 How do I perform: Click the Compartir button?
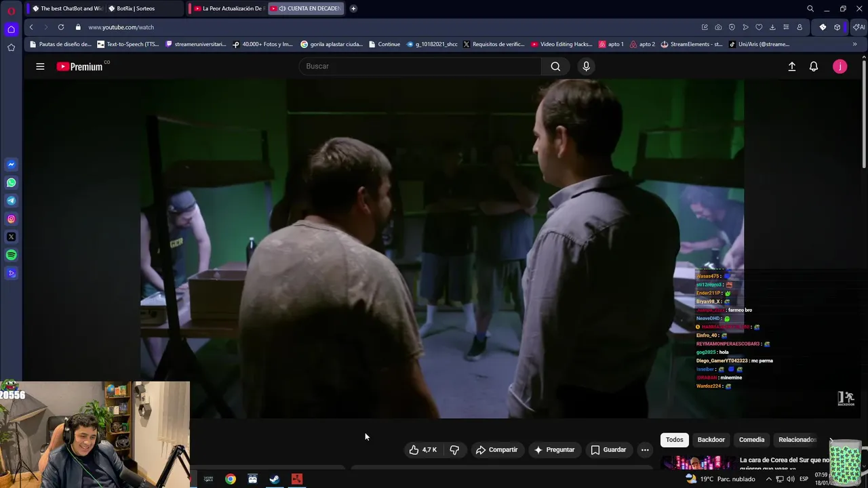click(496, 450)
